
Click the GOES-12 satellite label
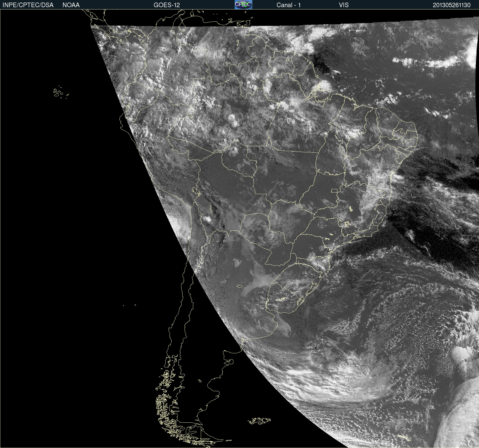tap(167, 5)
